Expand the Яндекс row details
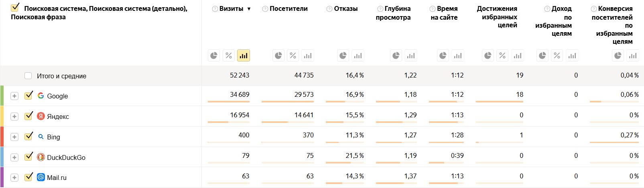 coord(14,116)
